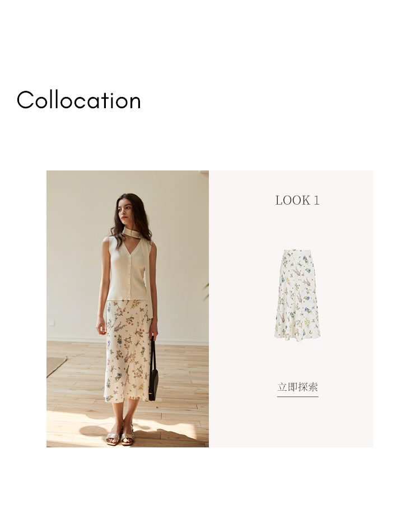Open the model lookbook photo
Image resolution: width=420 pixels, height=513 pixels.
point(128,308)
